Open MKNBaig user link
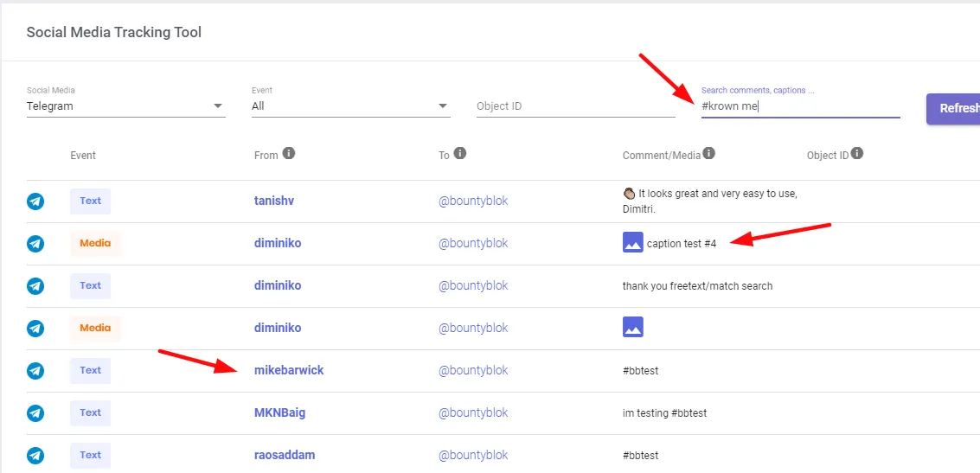This screenshot has width=980, height=473. click(x=280, y=413)
